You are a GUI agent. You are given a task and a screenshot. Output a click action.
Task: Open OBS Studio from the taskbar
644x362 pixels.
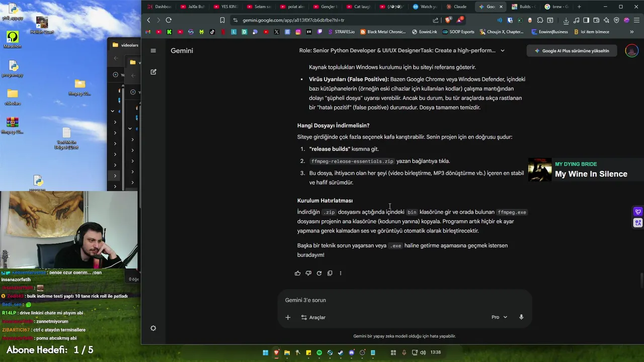tap(362, 352)
